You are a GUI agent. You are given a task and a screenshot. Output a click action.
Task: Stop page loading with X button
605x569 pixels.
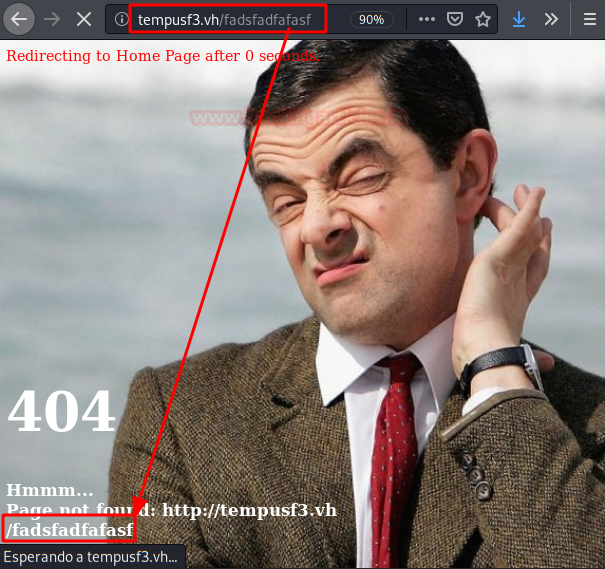pyautogui.click(x=84, y=19)
